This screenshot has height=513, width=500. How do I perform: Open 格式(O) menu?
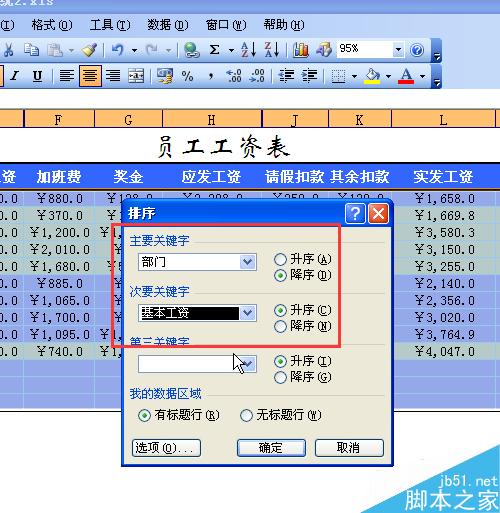coord(52,25)
